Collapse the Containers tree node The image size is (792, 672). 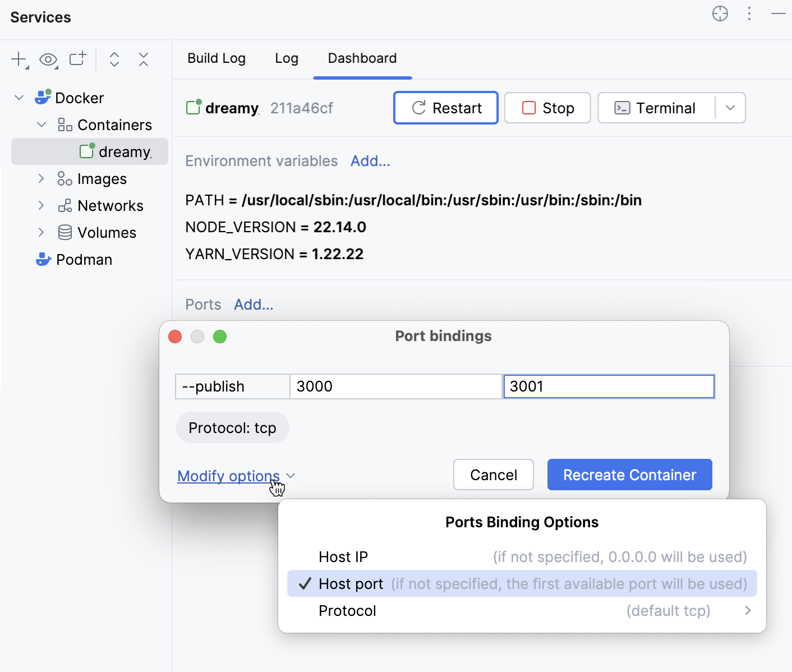click(40, 125)
